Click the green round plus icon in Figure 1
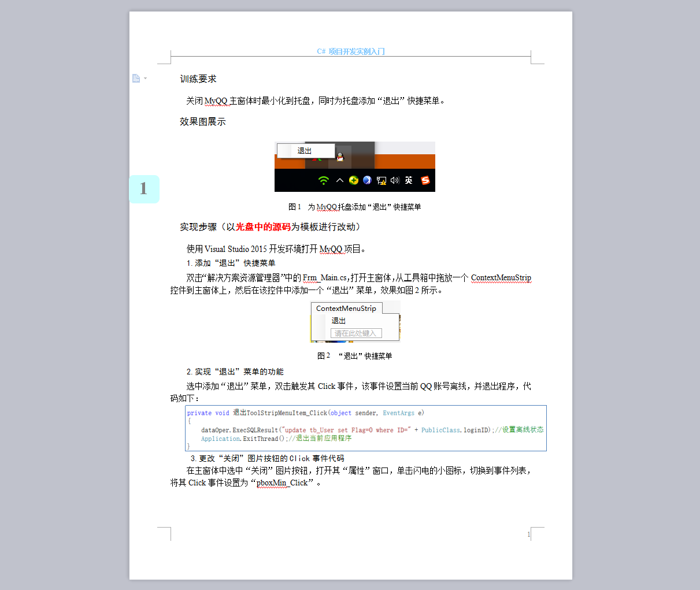The image size is (700, 590). [354, 180]
